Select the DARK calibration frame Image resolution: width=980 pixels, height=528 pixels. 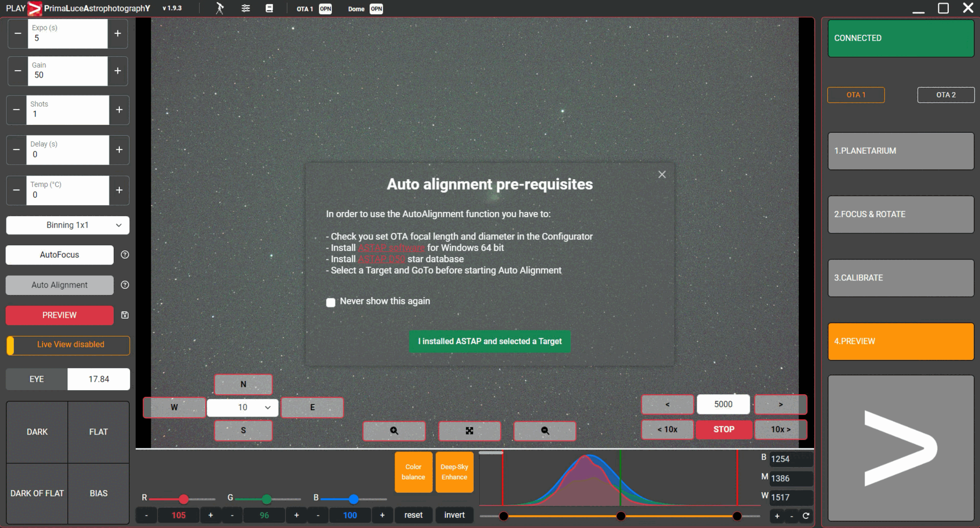(37, 432)
